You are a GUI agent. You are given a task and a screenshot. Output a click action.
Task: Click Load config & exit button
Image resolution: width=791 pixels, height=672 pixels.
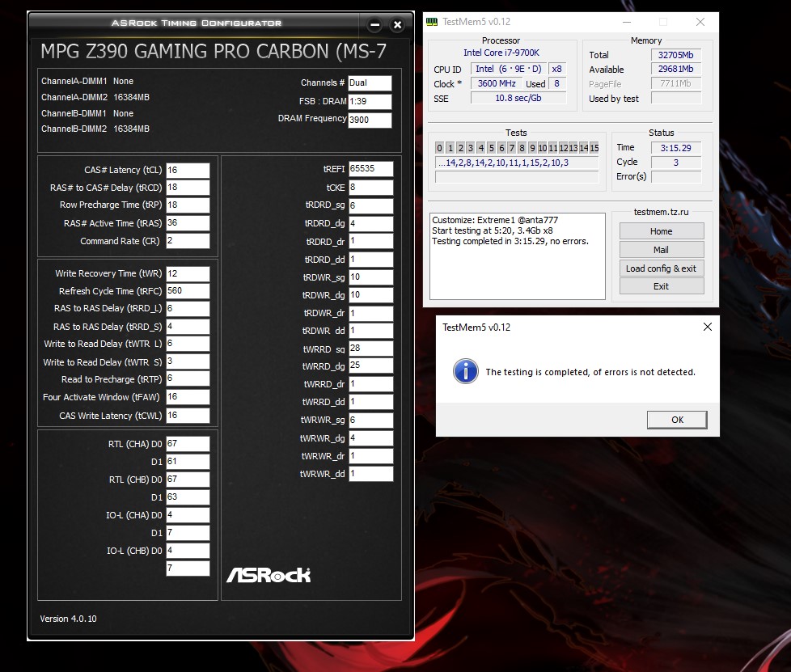tap(662, 268)
